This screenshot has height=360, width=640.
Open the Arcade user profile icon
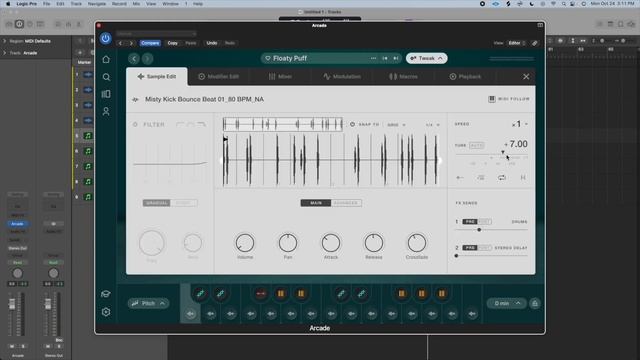(x=106, y=111)
